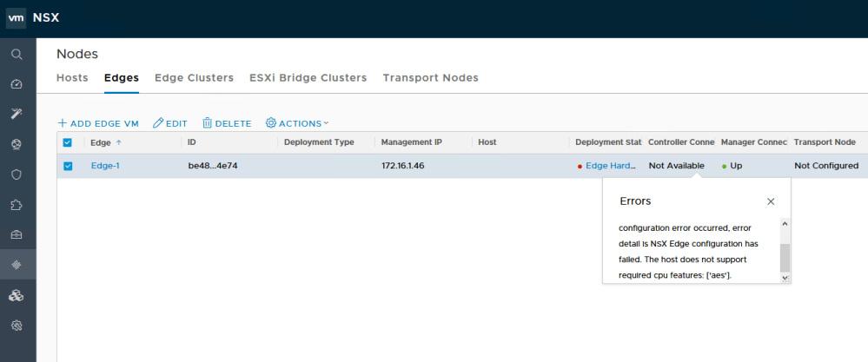Click the Controller Connectivity column header
Image resolution: width=868 pixels, height=362 pixels.
click(x=681, y=142)
